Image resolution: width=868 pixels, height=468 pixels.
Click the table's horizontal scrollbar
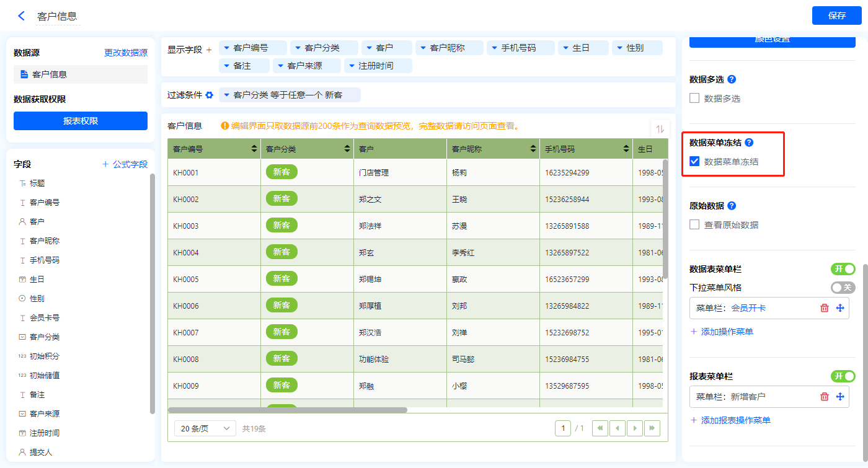pos(287,410)
